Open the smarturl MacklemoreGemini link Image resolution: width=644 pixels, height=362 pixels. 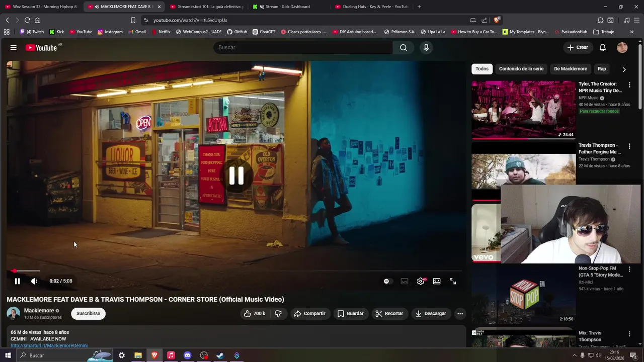(49, 345)
